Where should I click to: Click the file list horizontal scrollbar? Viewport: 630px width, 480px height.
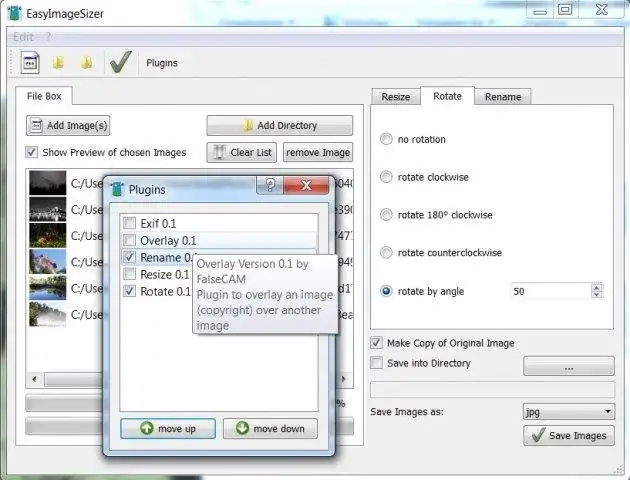pos(73,379)
